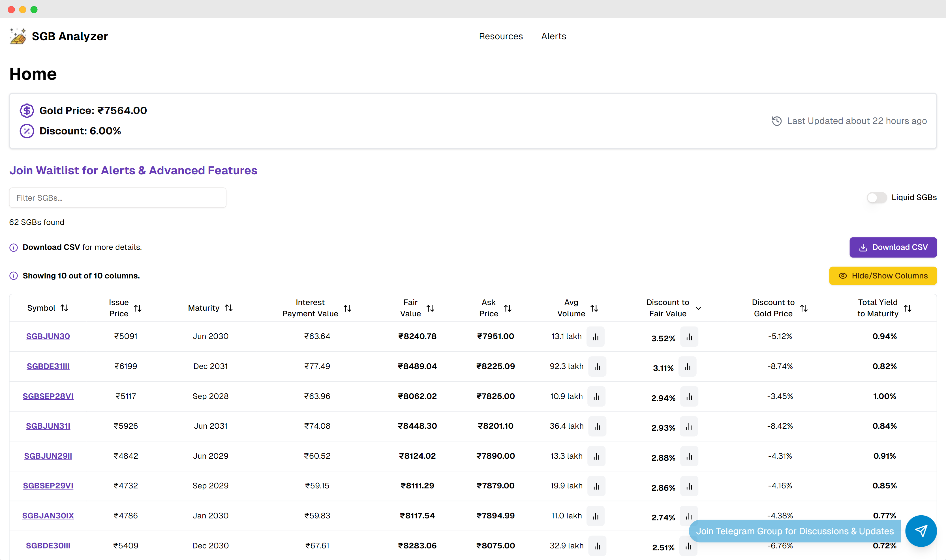Image resolution: width=946 pixels, height=560 pixels.
Task: Sort by Interest Payment Value column
Action: (x=347, y=308)
